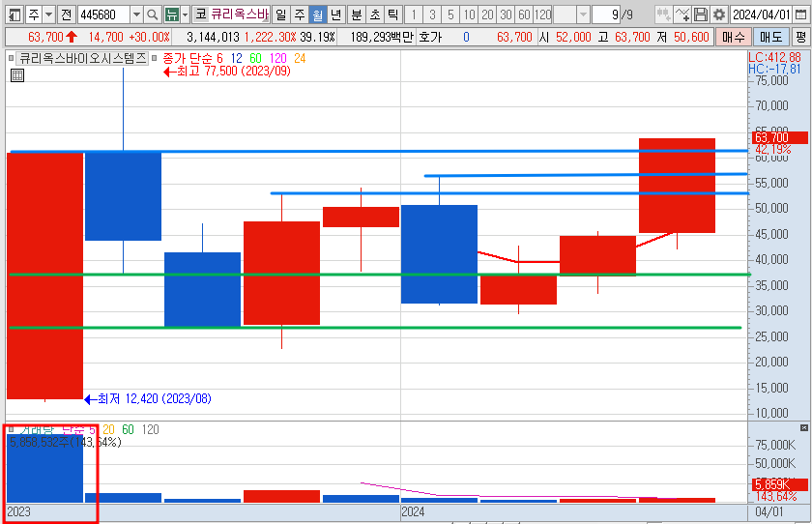The height and width of the screenshot is (524, 812).
Task: Open the green '뉴' news icon
Action: point(171,15)
